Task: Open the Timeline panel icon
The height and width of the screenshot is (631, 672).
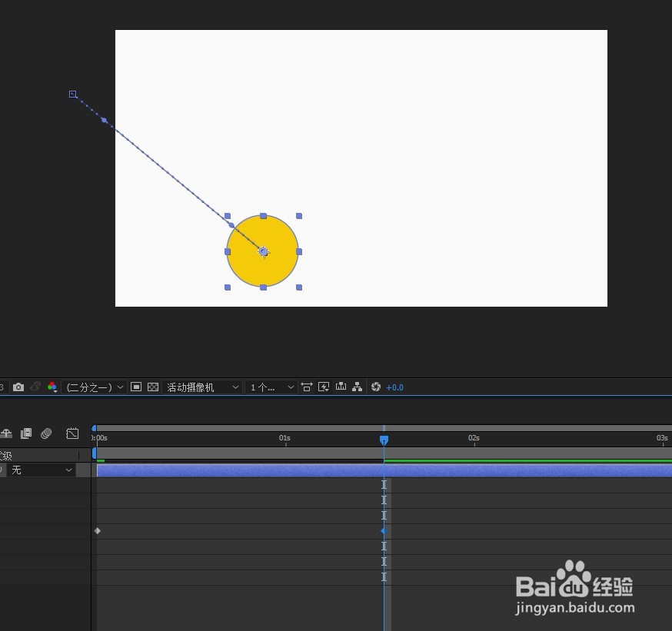Action: coord(341,387)
